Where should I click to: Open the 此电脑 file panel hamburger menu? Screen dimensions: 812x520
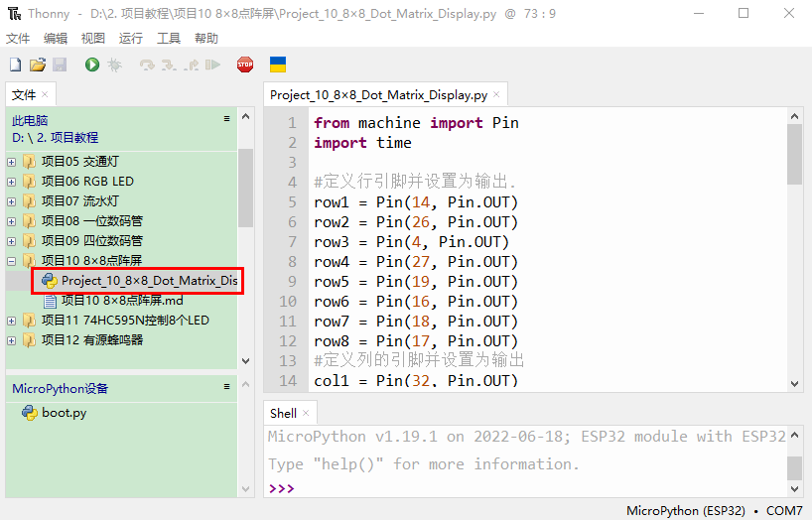(226, 118)
